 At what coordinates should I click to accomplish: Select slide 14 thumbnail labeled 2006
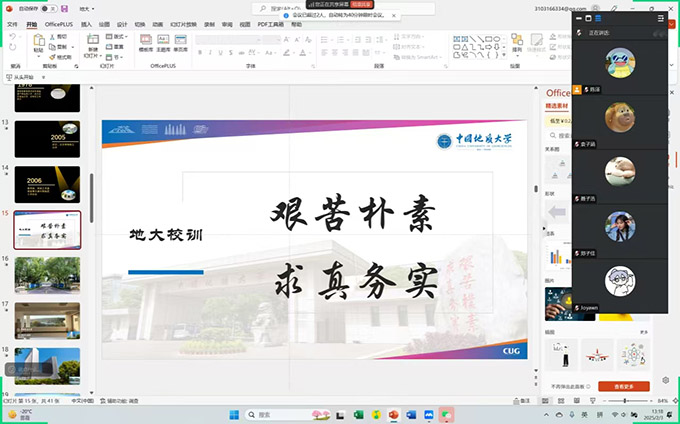click(x=47, y=184)
